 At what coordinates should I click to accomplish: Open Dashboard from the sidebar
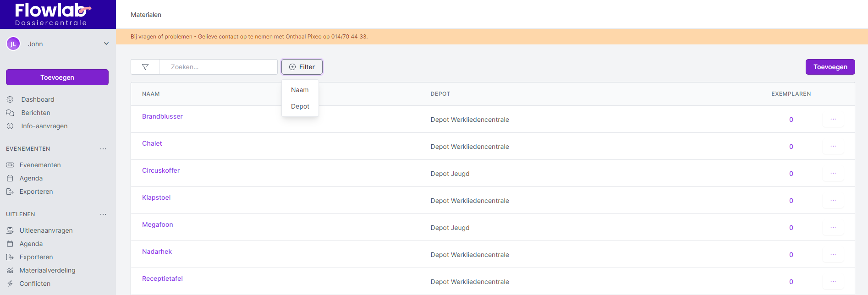(38, 99)
